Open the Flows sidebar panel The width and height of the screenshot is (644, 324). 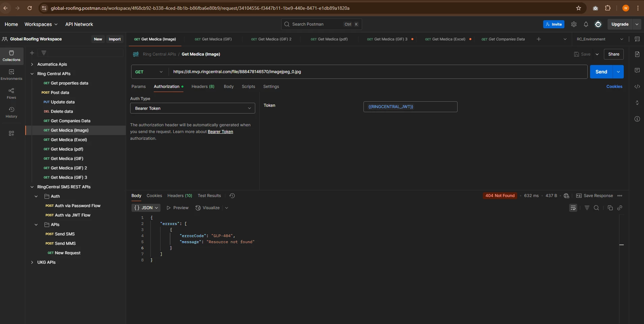[x=11, y=93]
